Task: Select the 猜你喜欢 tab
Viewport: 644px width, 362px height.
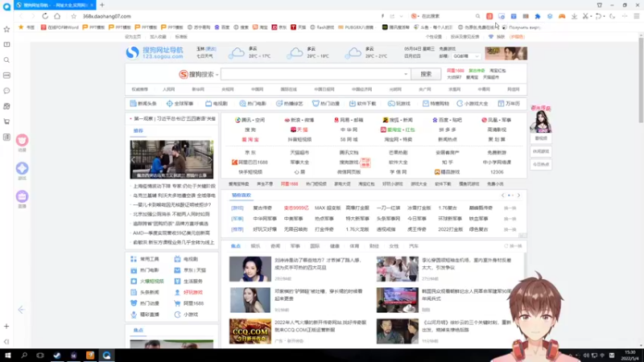Action: coord(241,195)
